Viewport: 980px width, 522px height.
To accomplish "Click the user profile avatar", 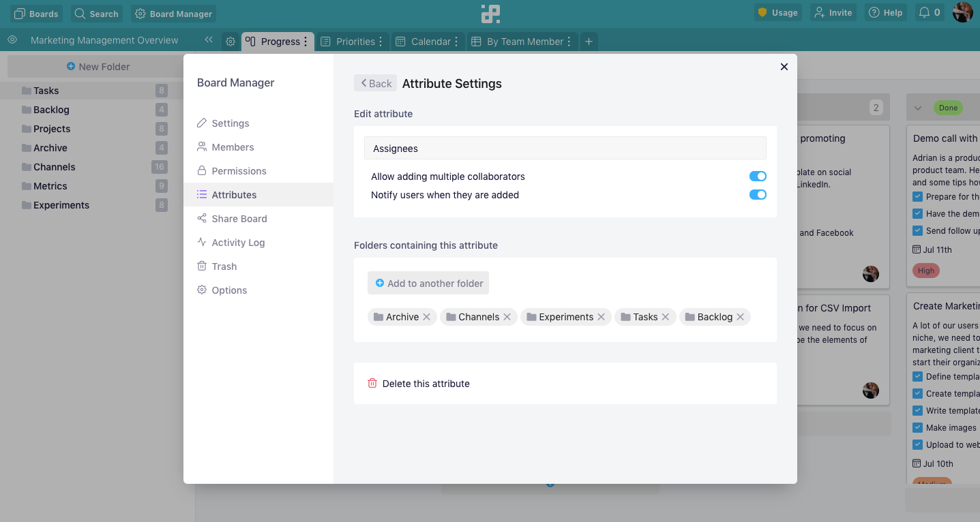I will coord(963,12).
